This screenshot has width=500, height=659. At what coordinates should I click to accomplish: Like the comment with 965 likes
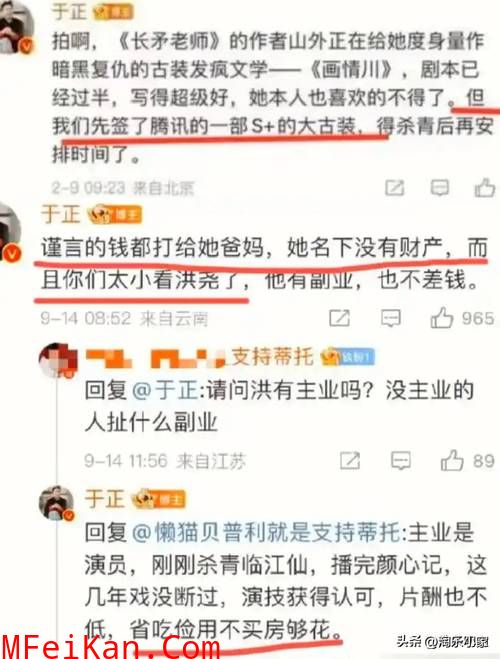pos(442,318)
